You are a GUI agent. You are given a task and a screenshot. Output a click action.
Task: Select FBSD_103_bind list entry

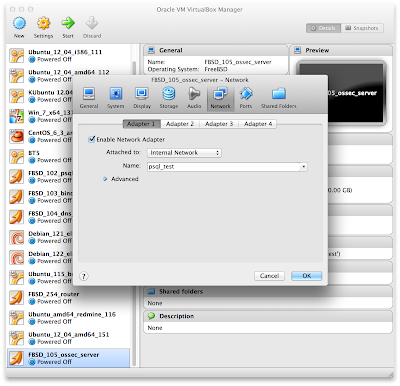tap(40, 197)
